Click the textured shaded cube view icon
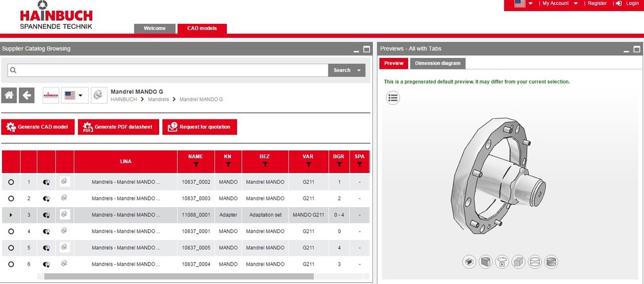 pyautogui.click(x=486, y=262)
